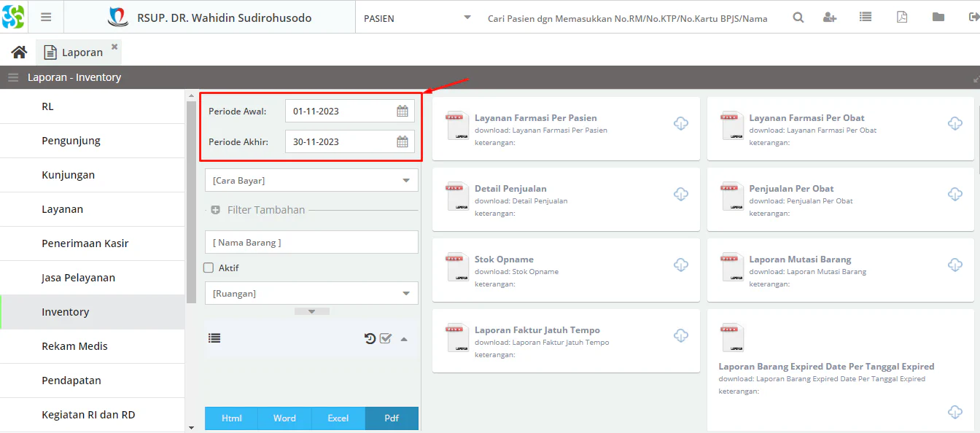
Task: Download Stok Opname report
Action: 681,265
